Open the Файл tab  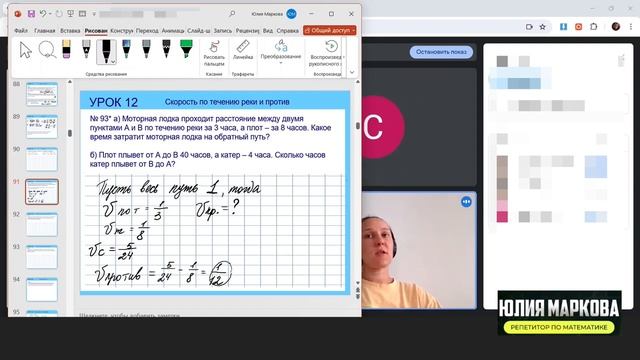(21, 31)
